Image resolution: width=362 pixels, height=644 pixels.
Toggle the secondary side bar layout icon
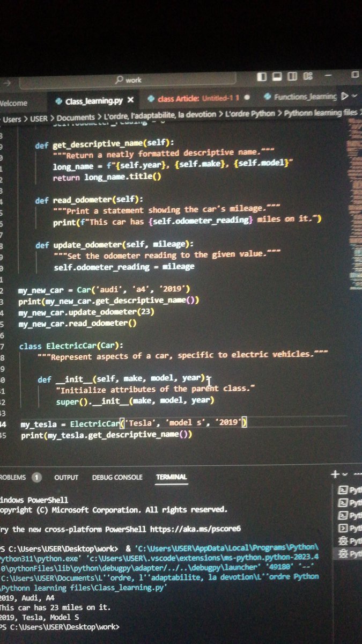click(x=292, y=77)
